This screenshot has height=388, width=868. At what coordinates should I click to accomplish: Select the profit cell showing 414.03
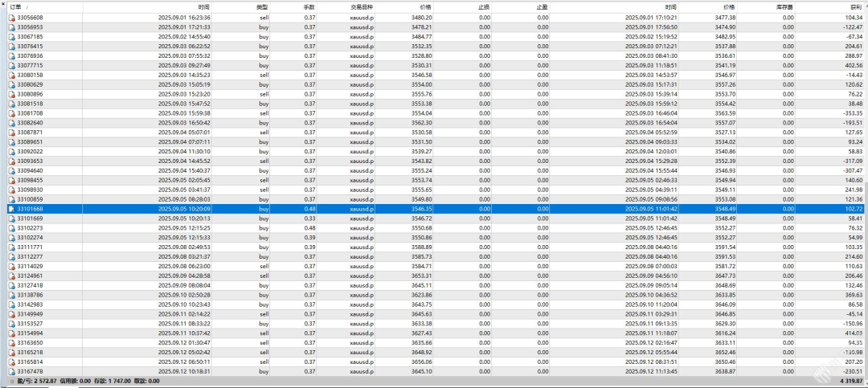(x=849, y=333)
